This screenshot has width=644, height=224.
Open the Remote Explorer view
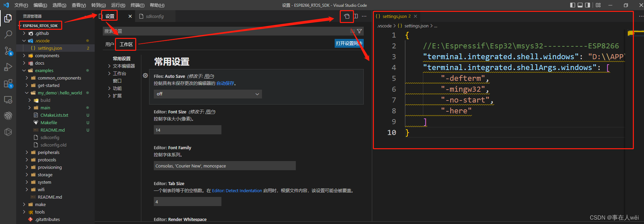[8, 100]
